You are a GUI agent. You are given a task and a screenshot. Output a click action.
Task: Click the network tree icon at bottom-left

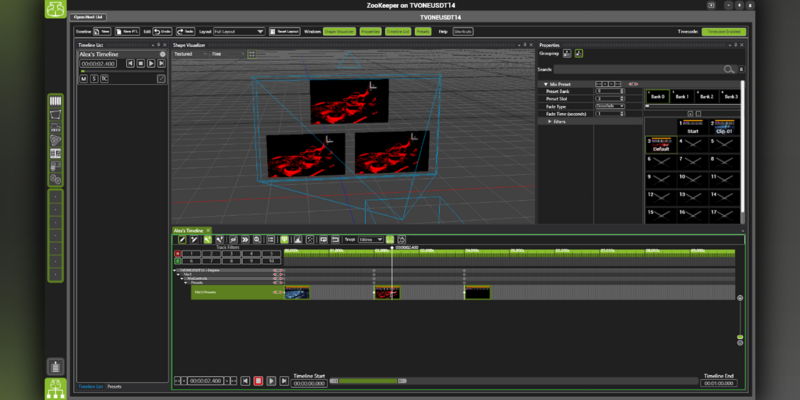coord(55,389)
